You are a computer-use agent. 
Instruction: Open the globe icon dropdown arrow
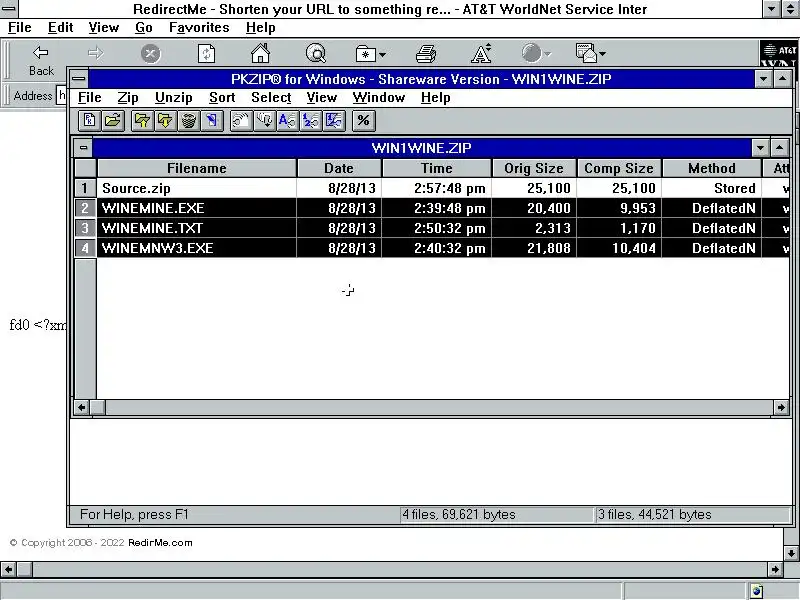[x=547, y=54]
